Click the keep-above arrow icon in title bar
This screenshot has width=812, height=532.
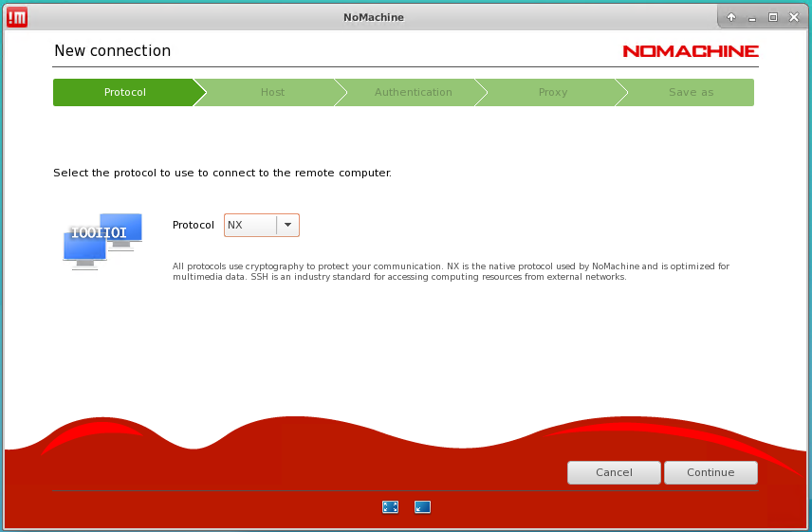tap(730, 17)
